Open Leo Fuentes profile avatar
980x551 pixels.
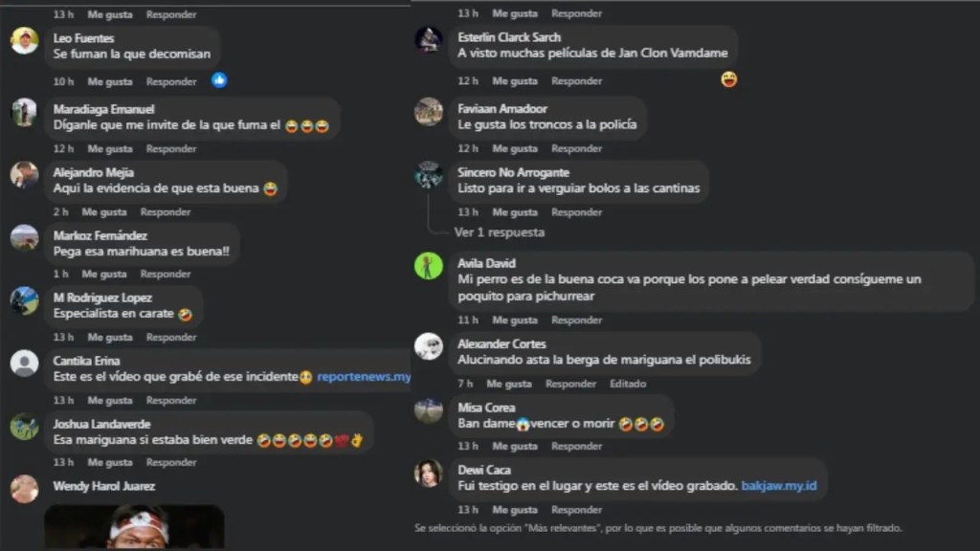coord(24,41)
